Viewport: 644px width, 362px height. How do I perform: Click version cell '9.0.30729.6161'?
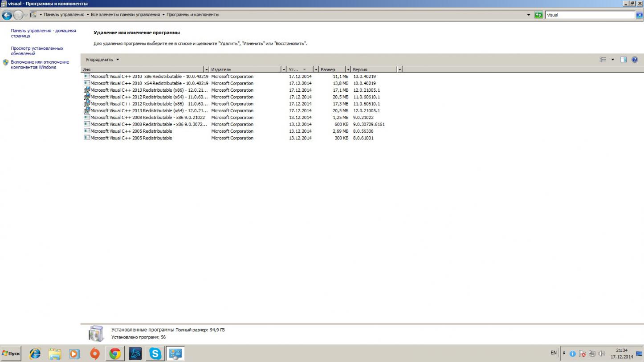369,124
